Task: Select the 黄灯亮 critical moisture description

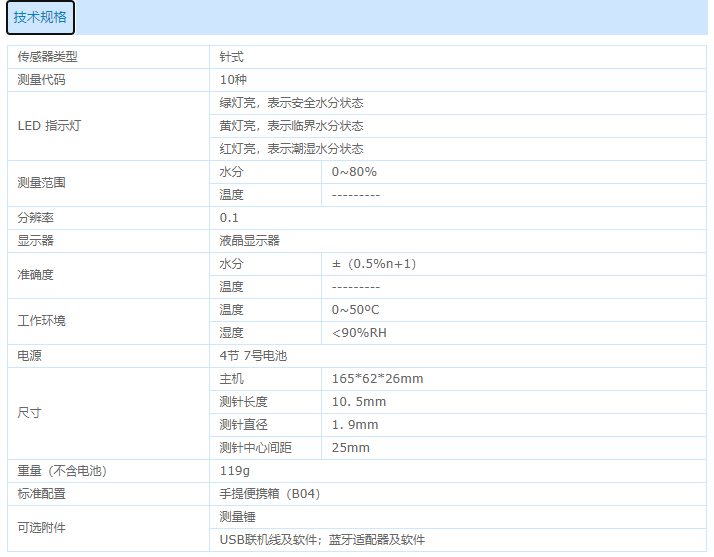Action: (291, 126)
